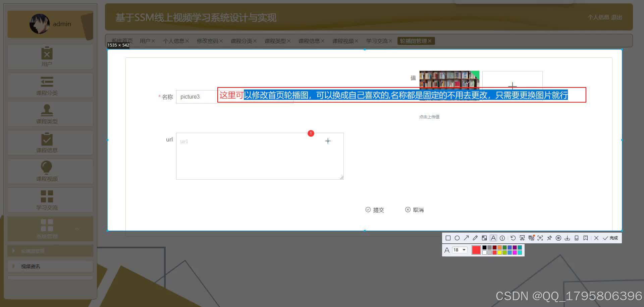Select the rectangle annotation tool
This screenshot has height=307, width=644.
point(448,238)
